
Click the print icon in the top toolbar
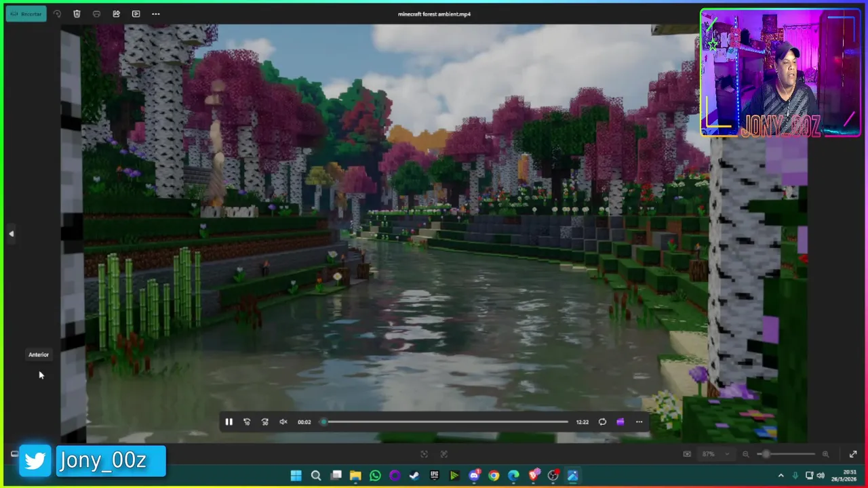(x=96, y=14)
